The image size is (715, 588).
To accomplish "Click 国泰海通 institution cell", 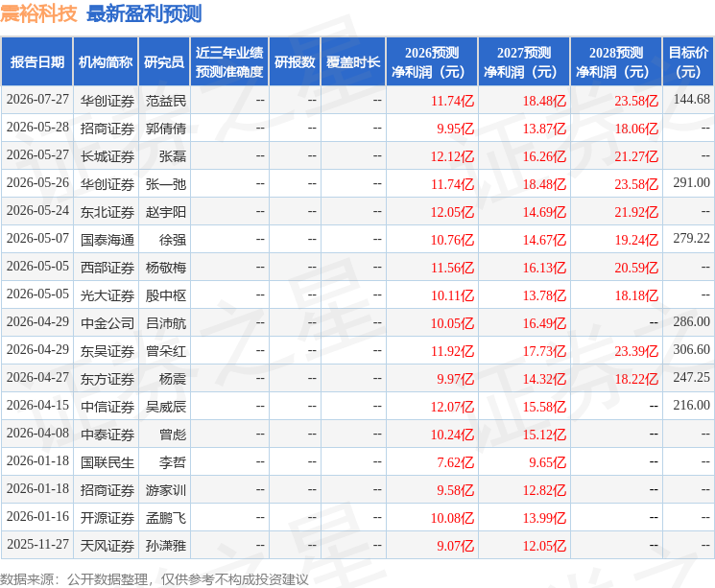I will click(x=107, y=240).
